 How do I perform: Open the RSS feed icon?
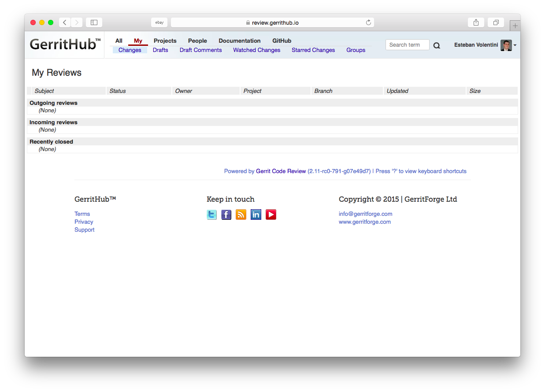click(241, 214)
